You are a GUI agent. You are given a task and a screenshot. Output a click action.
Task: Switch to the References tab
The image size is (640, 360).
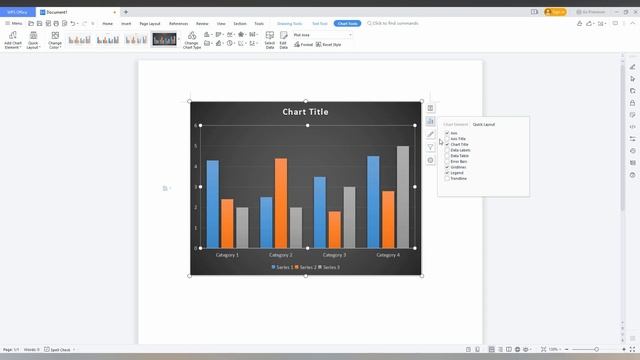pyautogui.click(x=178, y=24)
